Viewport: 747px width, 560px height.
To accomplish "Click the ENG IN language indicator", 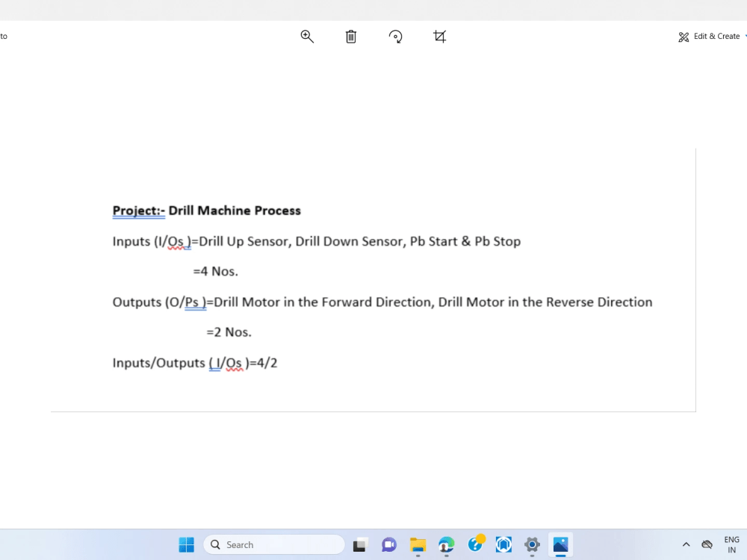I will tap(732, 544).
